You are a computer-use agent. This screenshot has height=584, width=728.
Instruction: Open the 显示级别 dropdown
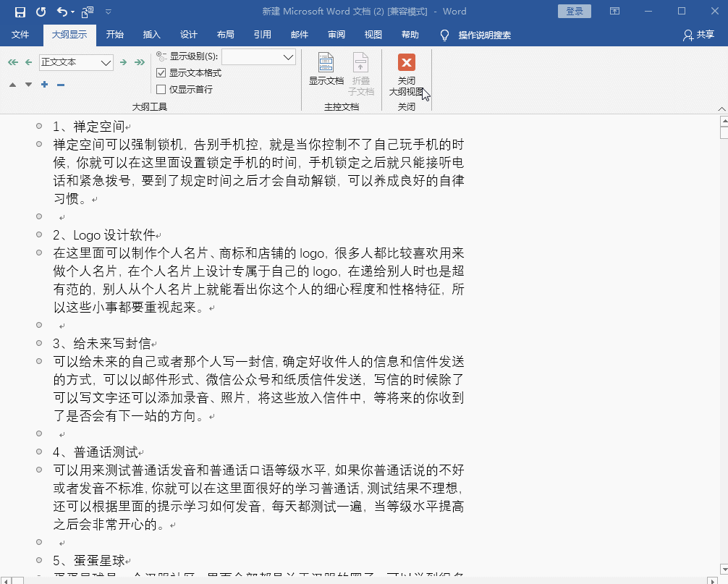[x=287, y=56]
